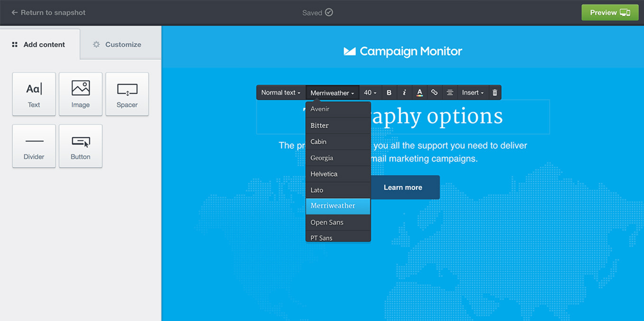The height and width of the screenshot is (321, 644).
Task: Select the highlighted Merriweather font option
Action: click(x=338, y=206)
